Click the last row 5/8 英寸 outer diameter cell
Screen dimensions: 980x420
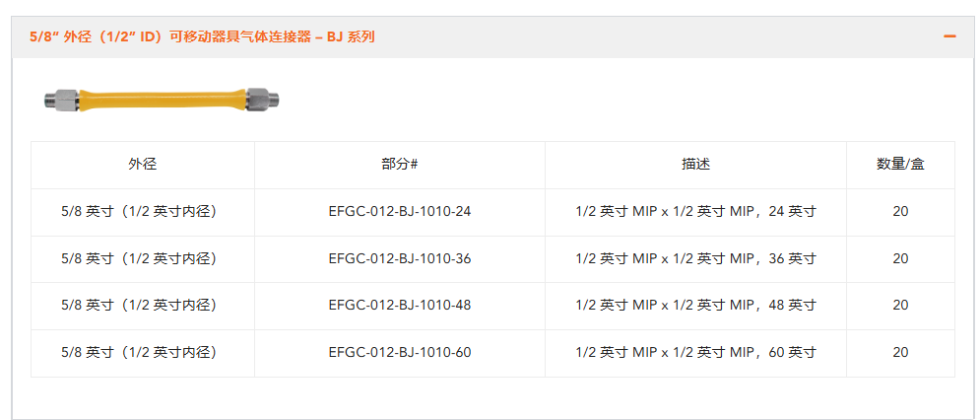coord(143,353)
